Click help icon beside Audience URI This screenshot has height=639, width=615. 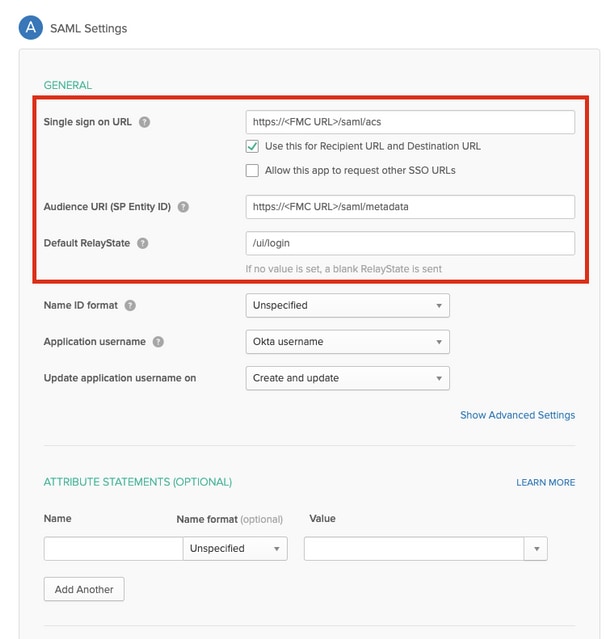pos(183,207)
